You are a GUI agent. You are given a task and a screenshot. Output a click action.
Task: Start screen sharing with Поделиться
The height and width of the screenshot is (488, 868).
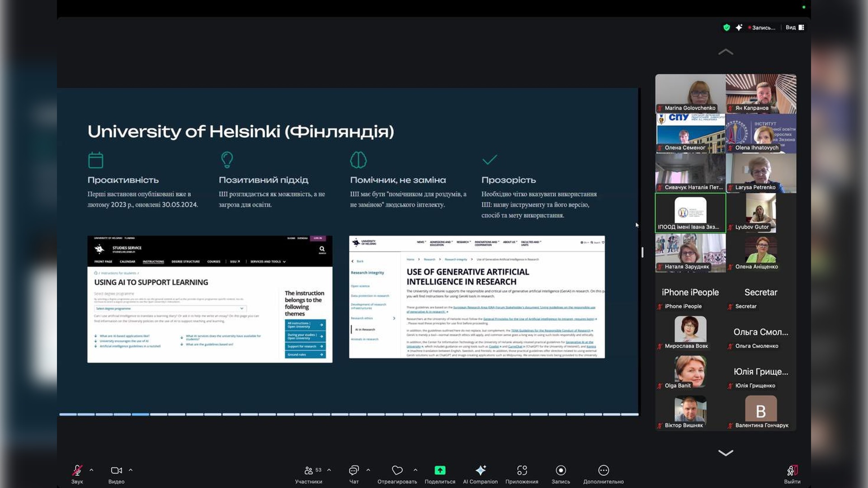click(440, 474)
